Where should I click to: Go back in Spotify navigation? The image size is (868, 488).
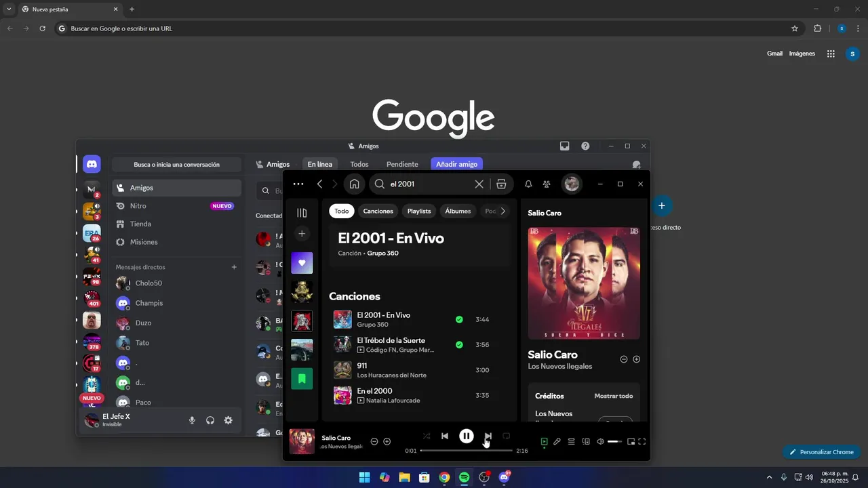coord(319,184)
